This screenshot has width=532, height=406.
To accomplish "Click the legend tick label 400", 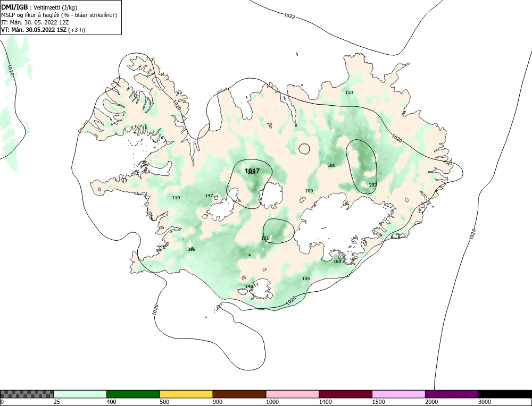I will [111, 402].
